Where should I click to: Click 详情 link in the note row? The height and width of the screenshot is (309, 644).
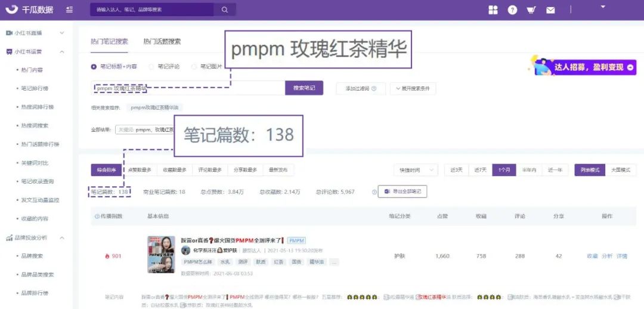click(622, 256)
